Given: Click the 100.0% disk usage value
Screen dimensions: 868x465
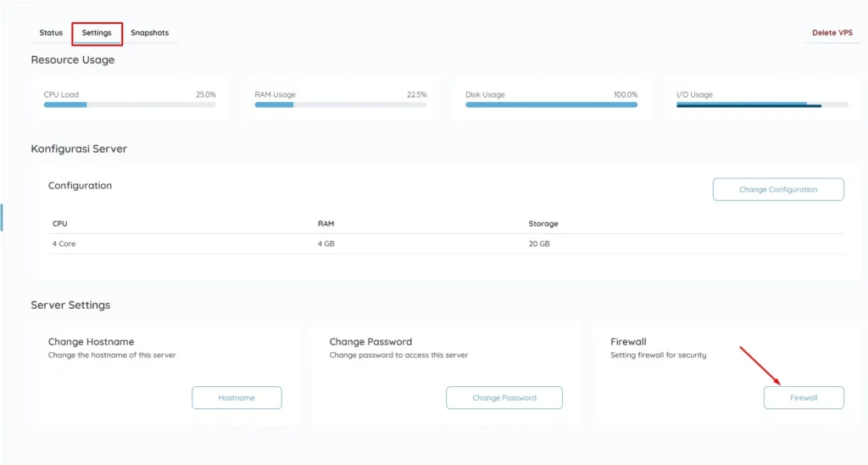Looking at the screenshot, I should [x=625, y=95].
